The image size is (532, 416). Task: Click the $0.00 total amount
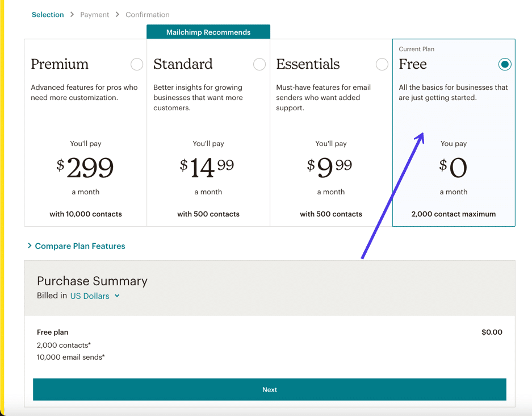tap(492, 332)
